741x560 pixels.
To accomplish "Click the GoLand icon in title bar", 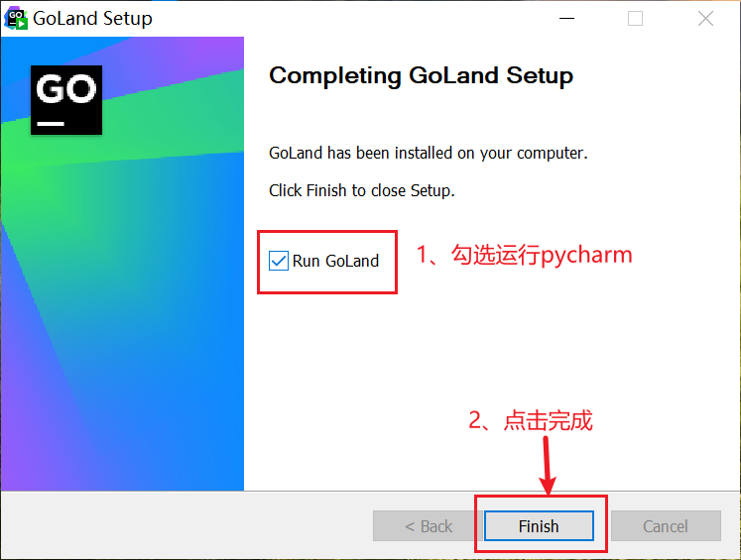I will click(x=16, y=19).
